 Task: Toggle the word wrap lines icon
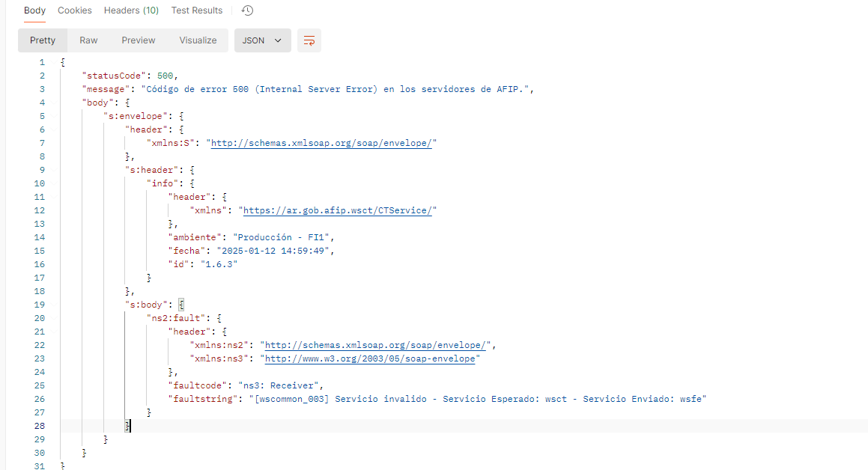click(309, 40)
